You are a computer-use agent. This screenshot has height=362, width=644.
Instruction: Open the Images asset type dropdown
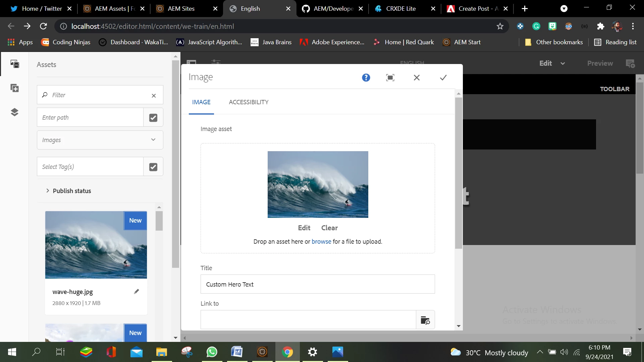[x=100, y=140]
